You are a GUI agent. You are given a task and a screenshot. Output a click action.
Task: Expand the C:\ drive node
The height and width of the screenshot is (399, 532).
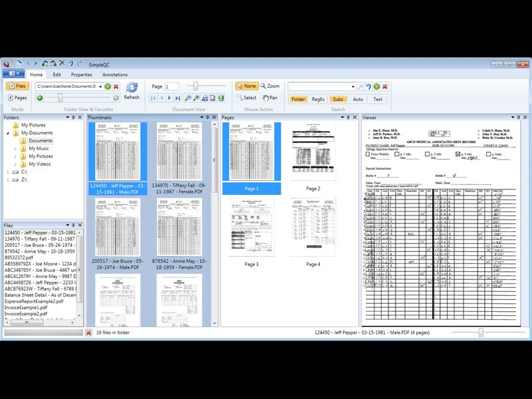point(8,172)
